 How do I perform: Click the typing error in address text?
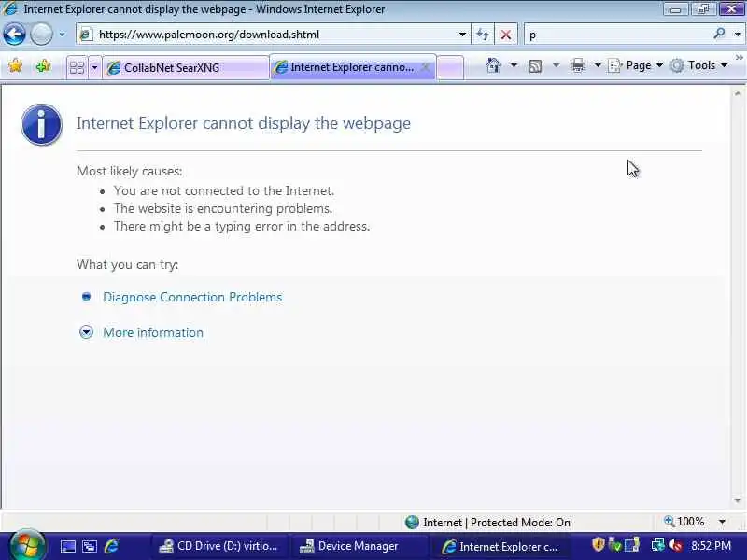pyautogui.click(x=242, y=226)
